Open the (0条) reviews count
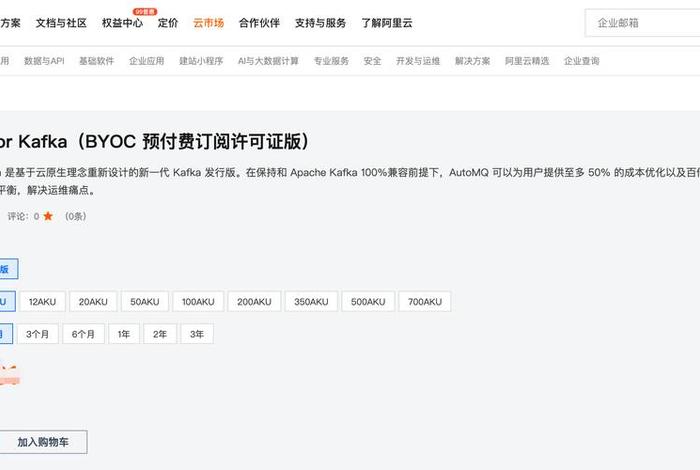The image size is (700, 470). pos(75,216)
